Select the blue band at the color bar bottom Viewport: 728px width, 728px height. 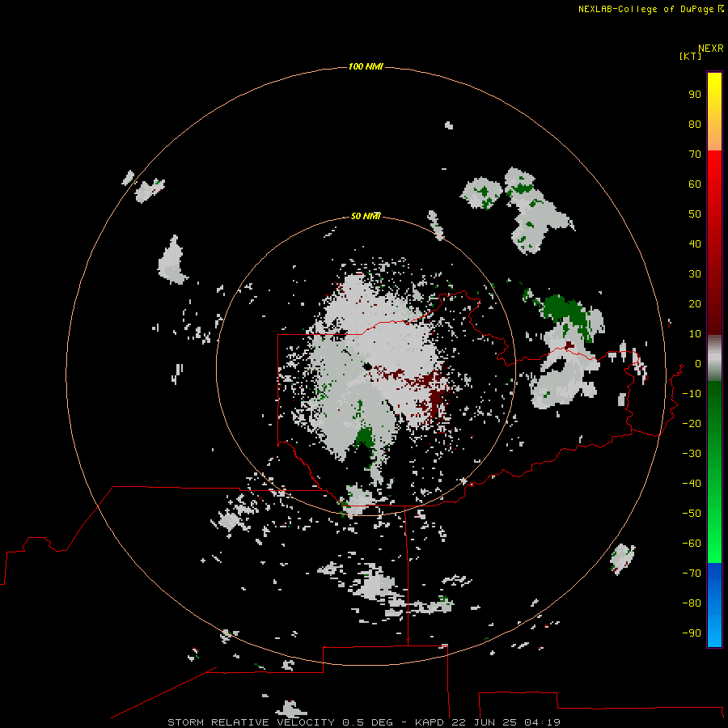(x=714, y=605)
